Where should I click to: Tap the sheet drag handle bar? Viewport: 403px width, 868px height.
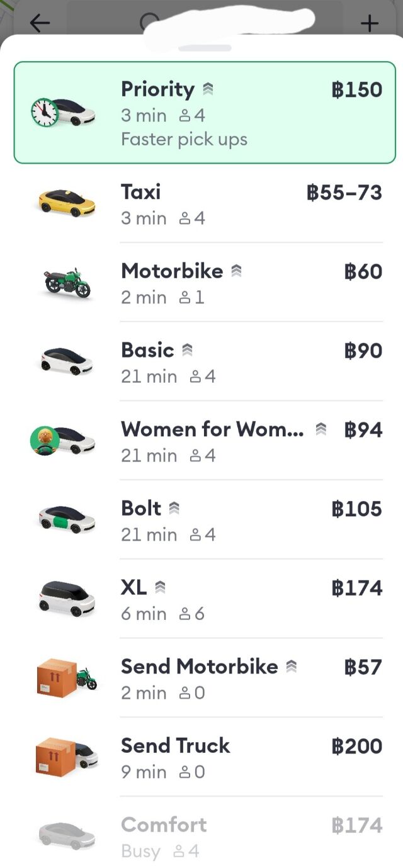coord(205,48)
